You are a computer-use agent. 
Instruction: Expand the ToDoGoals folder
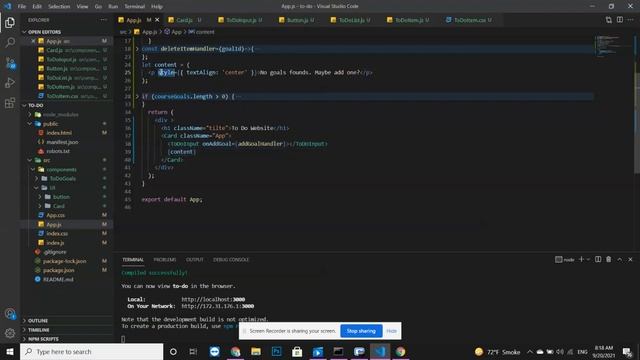[37, 178]
